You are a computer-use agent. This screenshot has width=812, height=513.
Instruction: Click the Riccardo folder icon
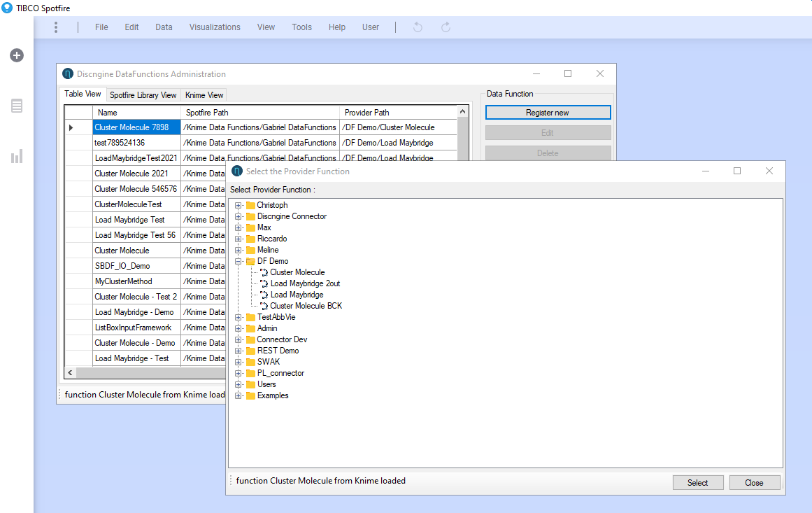(250, 239)
